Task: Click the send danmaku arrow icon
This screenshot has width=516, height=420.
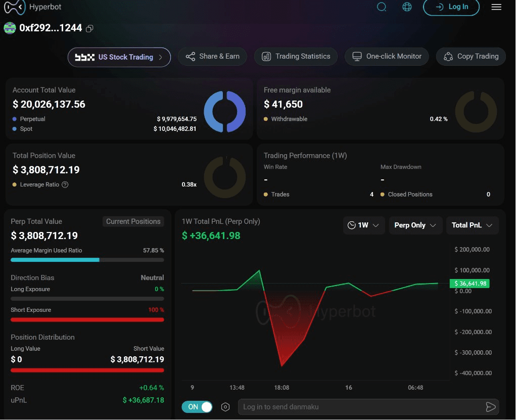Action: (x=490, y=407)
